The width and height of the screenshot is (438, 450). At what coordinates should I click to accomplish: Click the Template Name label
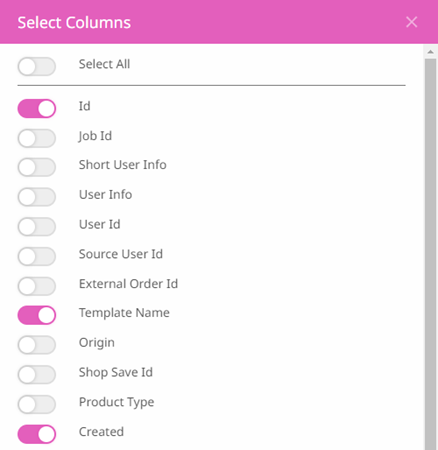pyautogui.click(x=124, y=313)
